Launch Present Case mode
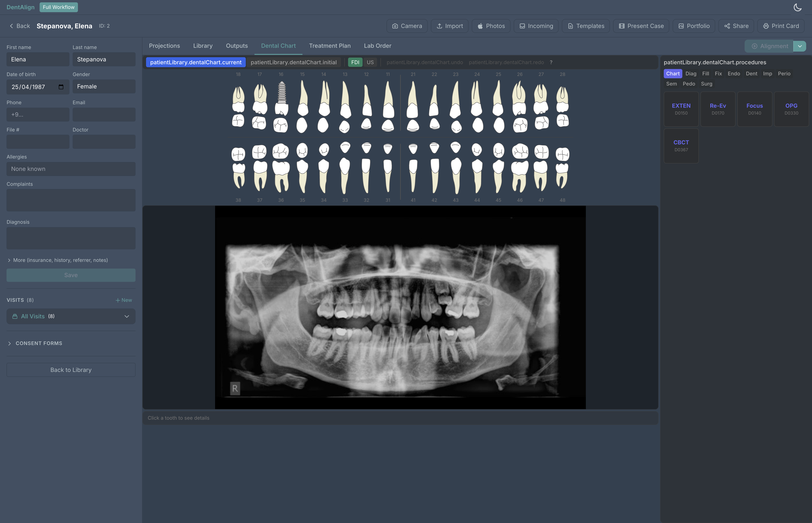 pyautogui.click(x=641, y=26)
